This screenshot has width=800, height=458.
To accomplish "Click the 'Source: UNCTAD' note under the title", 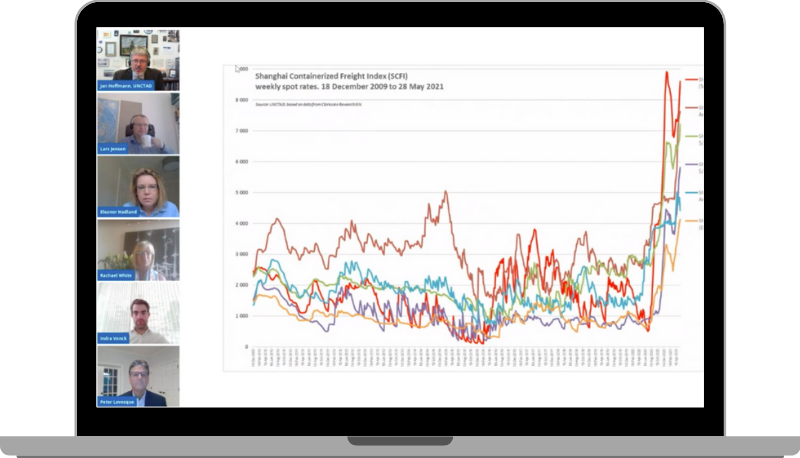I will 308,104.
